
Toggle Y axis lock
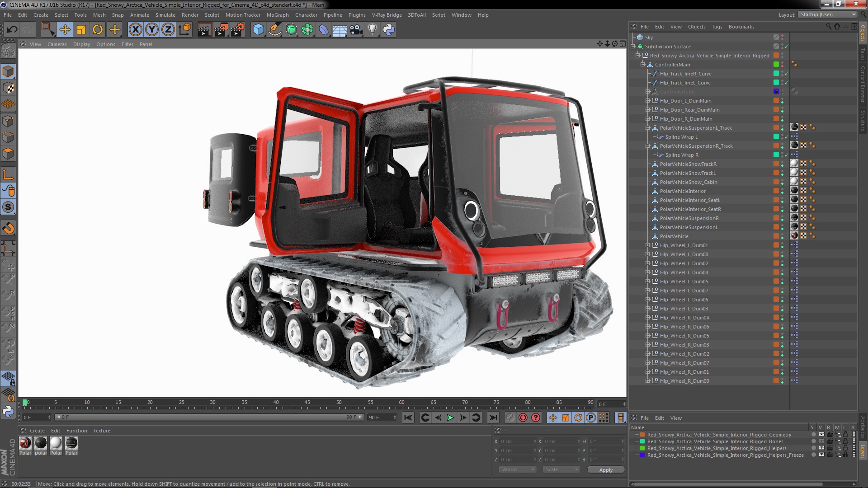152,30
